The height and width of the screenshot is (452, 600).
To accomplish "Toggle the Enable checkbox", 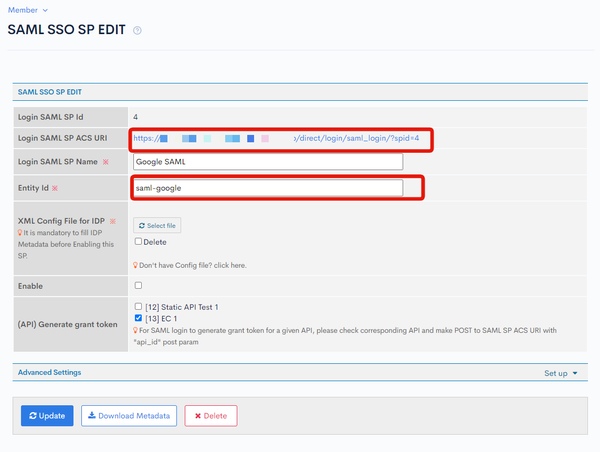I will pyautogui.click(x=138, y=286).
